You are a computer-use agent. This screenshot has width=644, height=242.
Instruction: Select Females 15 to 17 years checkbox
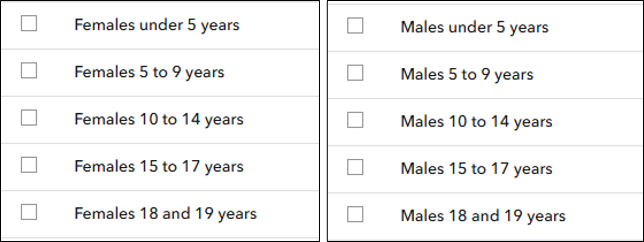pyautogui.click(x=29, y=165)
